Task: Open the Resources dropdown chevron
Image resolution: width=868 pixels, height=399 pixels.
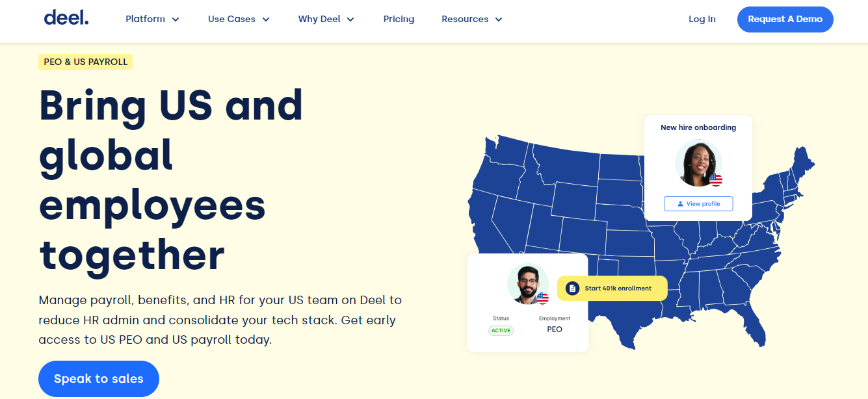Action: pos(499,19)
